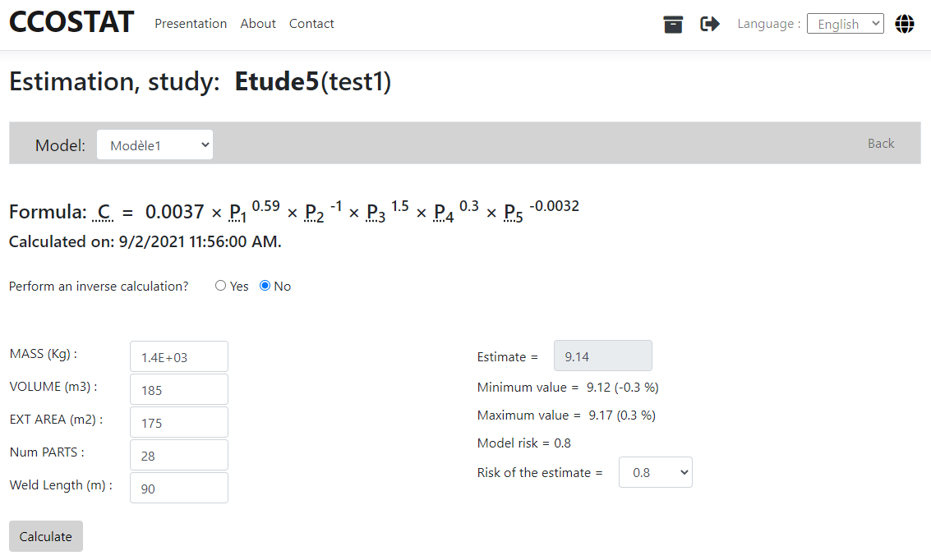Select the Num PARTS input box
Viewport: 931px width, 560px height.
tap(178, 456)
